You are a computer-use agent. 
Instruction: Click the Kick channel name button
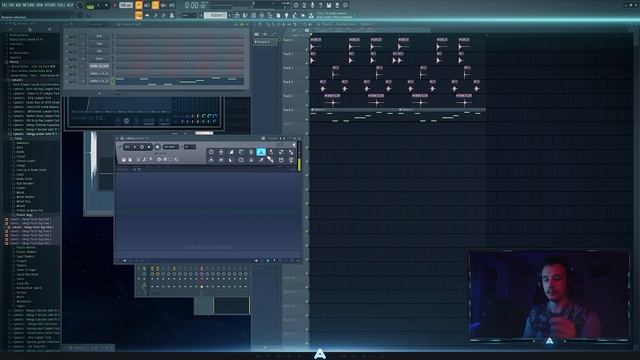coord(99,36)
